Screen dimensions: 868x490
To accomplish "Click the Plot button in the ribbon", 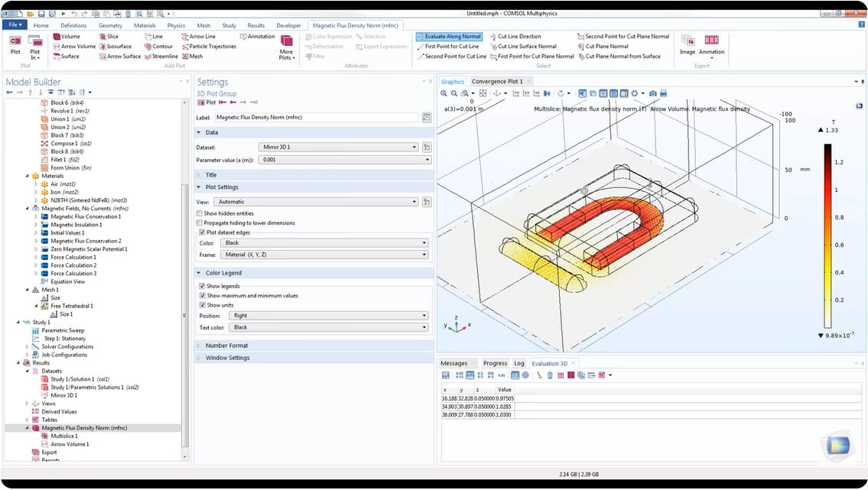I will 15,45.
